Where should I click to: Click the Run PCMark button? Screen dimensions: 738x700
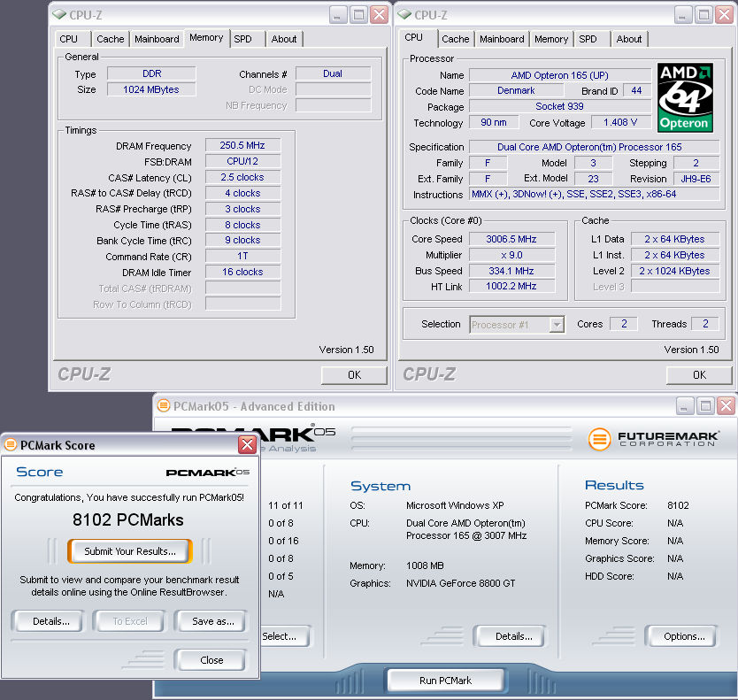point(445,681)
